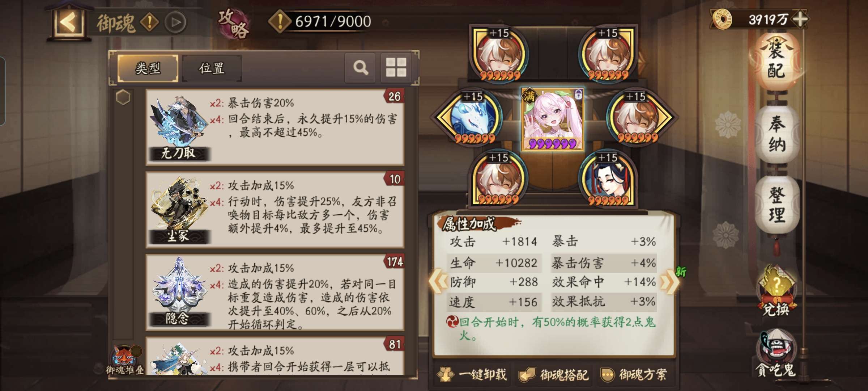Go to previous attribute page left chevron
The width and height of the screenshot is (868, 391).
438,282
